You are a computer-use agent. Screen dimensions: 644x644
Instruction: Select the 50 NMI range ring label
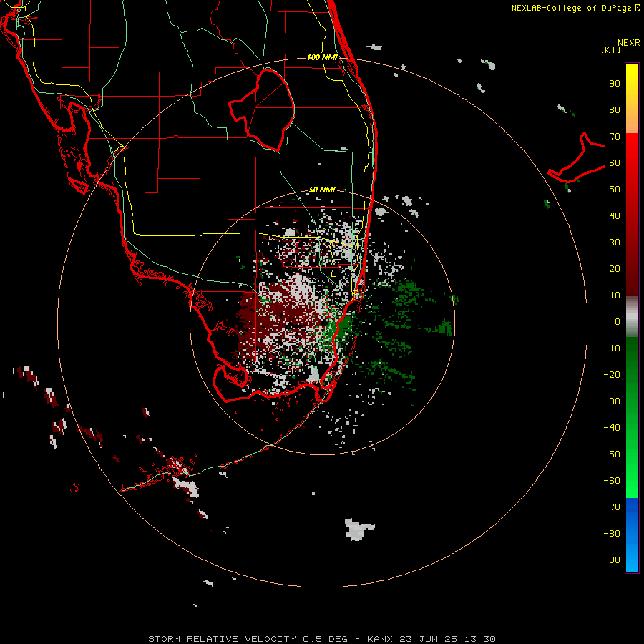[322, 190]
